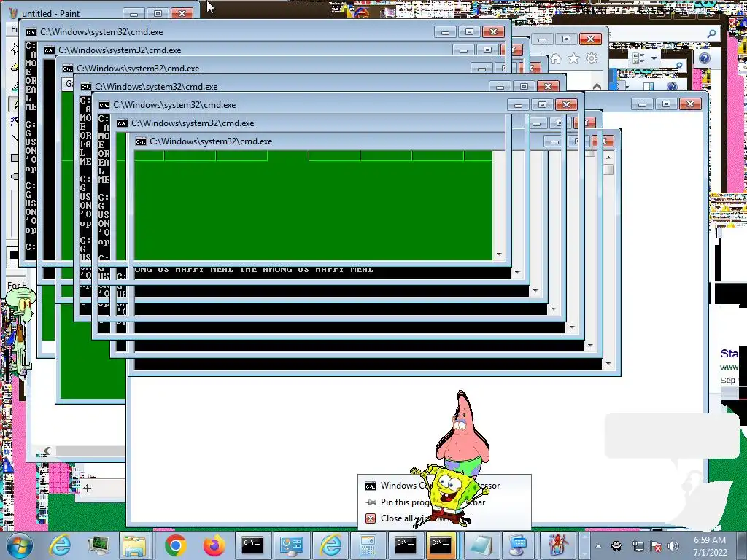Image resolution: width=747 pixels, height=560 pixels.
Task: Maximize the untitled - Paint window
Action: pyautogui.click(x=158, y=13)
